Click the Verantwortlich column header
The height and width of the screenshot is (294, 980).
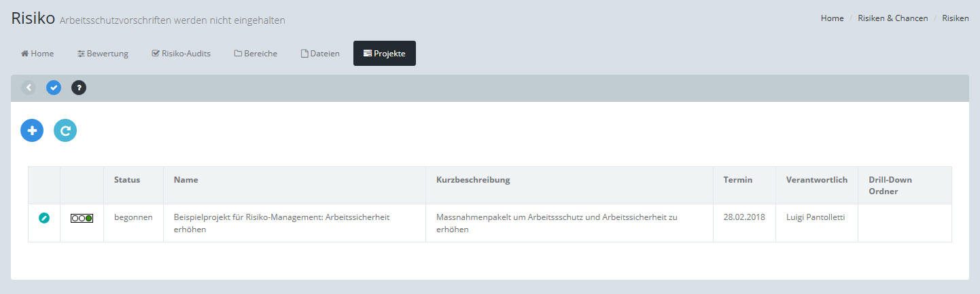[816, 180]
